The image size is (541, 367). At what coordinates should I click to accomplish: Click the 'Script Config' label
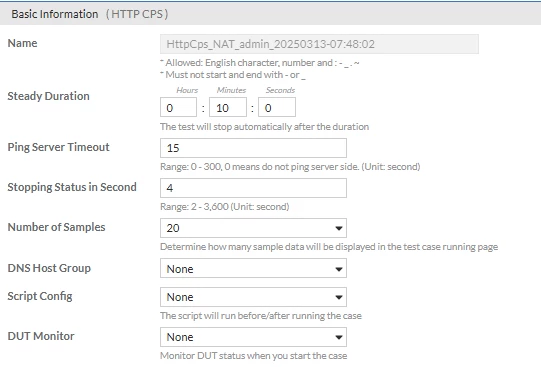pos(40,296)
